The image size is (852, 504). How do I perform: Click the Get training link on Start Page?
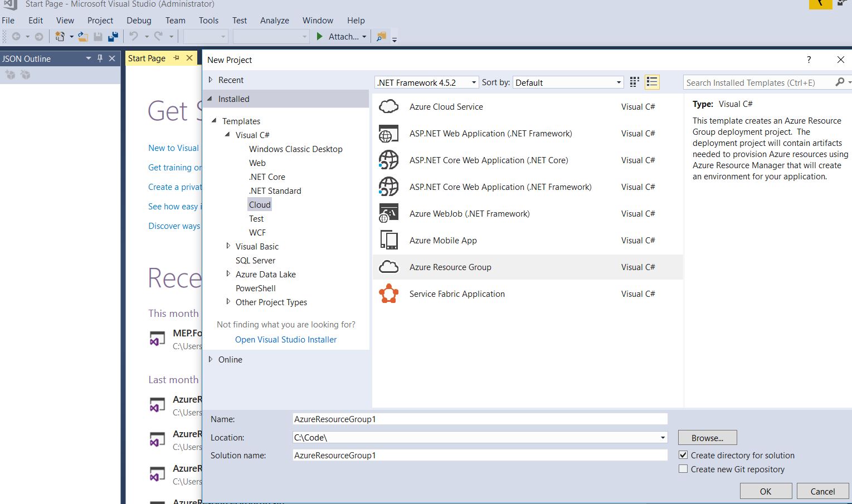(x=175, y=168)
